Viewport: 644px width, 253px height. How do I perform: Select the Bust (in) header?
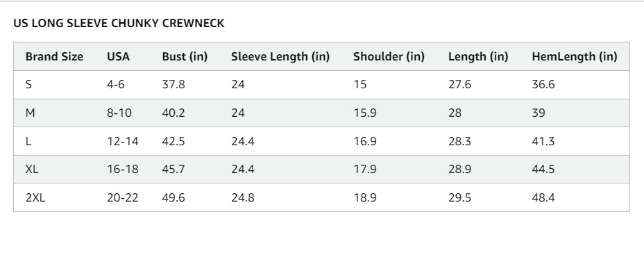(185, 56)
